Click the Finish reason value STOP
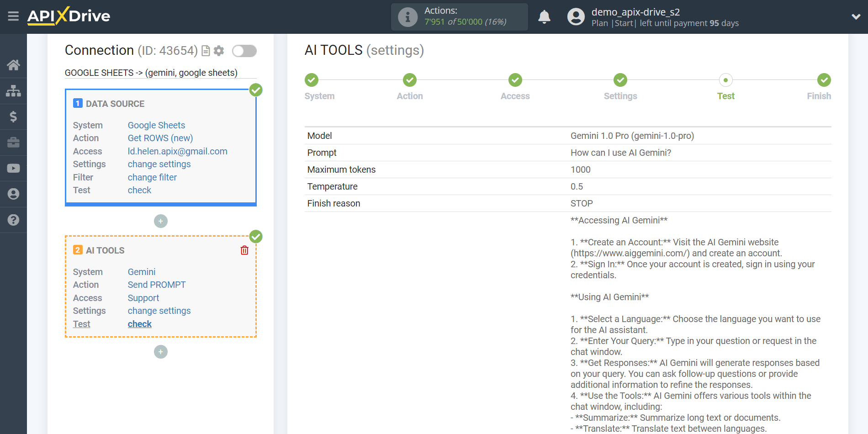 pos(582,203)
